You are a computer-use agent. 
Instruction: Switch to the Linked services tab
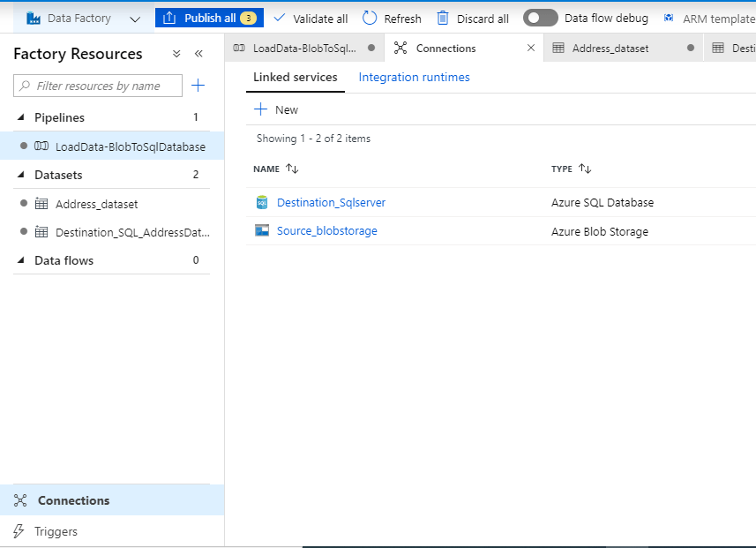[x=295, y=77]
